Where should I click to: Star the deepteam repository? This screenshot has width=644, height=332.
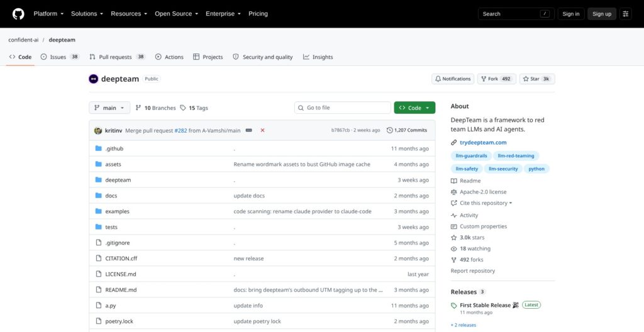[x=537, y=79]
